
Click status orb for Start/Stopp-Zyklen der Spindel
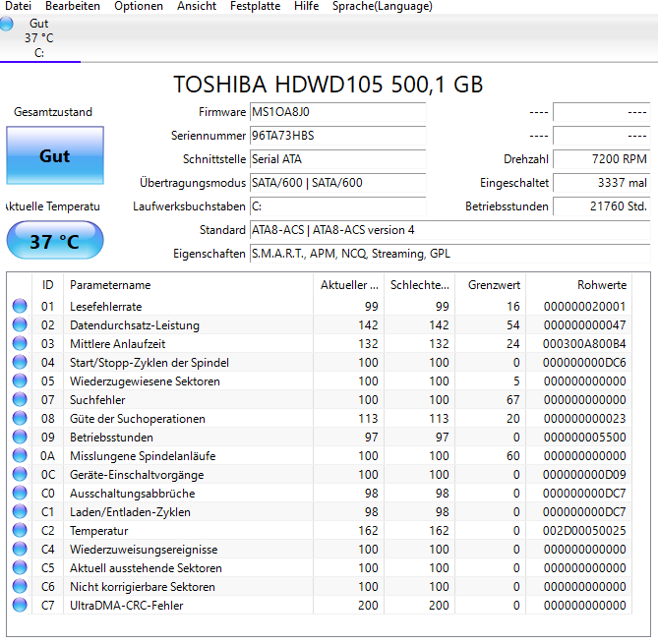pos(20,362)
